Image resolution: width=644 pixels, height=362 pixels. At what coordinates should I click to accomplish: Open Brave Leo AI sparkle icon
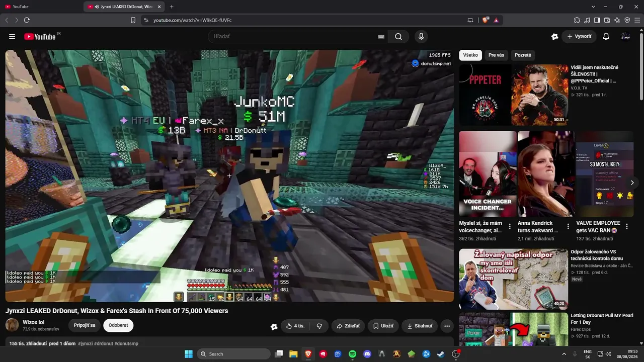(617, 20)
